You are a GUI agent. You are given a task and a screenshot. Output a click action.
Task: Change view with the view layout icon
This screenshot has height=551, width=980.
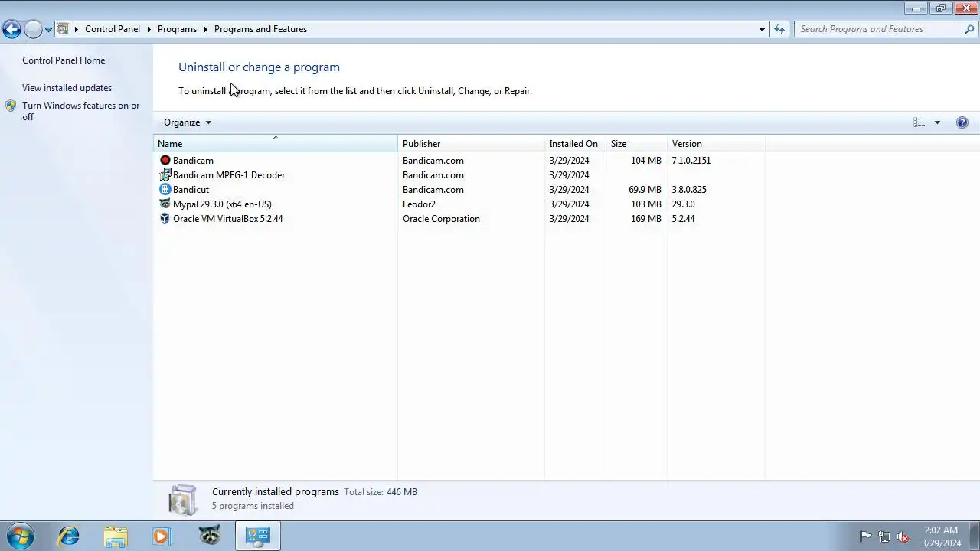coord(920,122)
